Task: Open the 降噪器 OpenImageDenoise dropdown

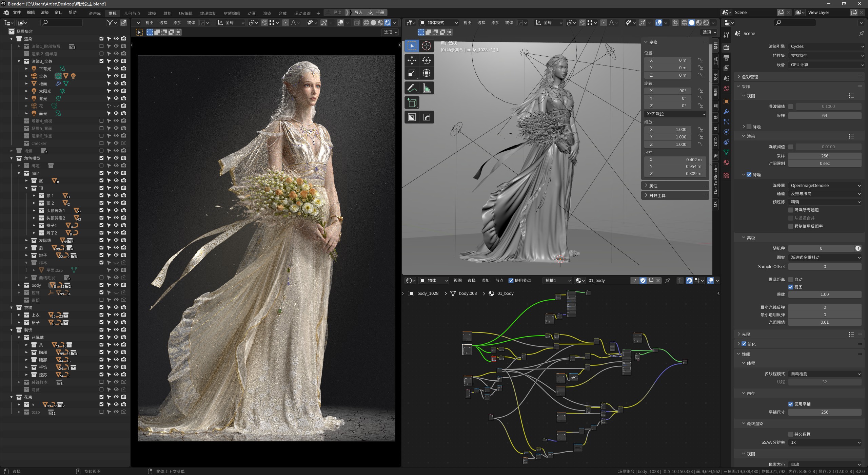Action: click(825, 186)
